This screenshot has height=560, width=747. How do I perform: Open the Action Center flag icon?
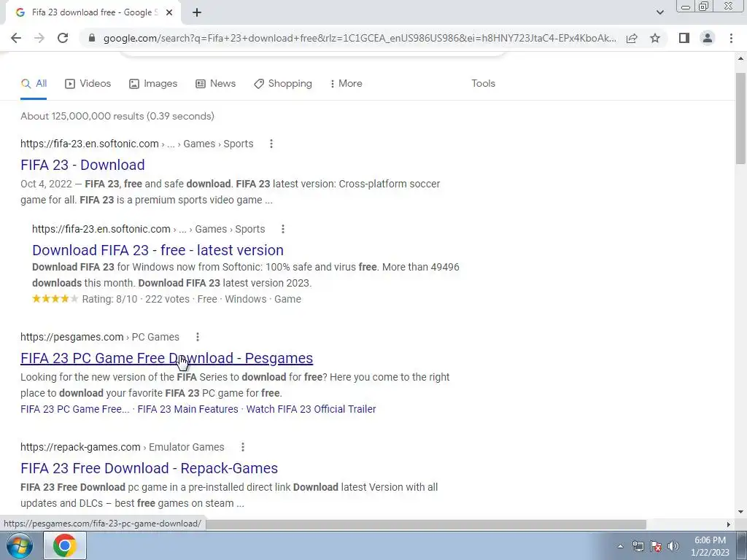656,546
